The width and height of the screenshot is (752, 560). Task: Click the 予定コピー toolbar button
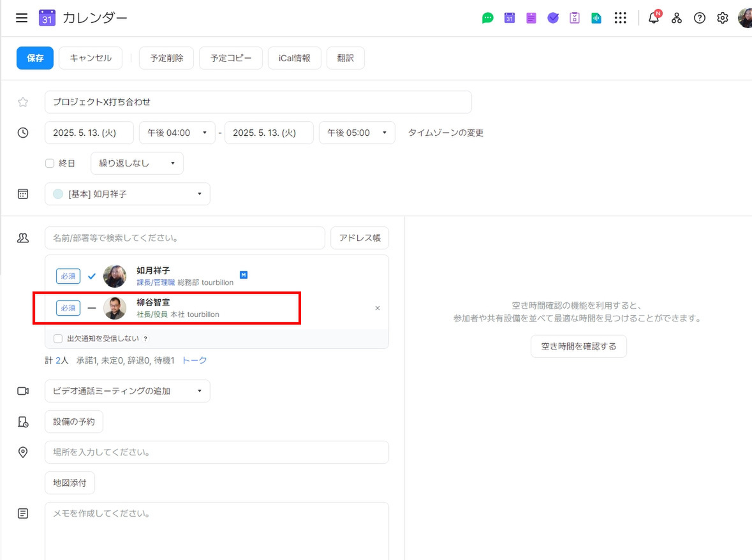pos(231,58)
